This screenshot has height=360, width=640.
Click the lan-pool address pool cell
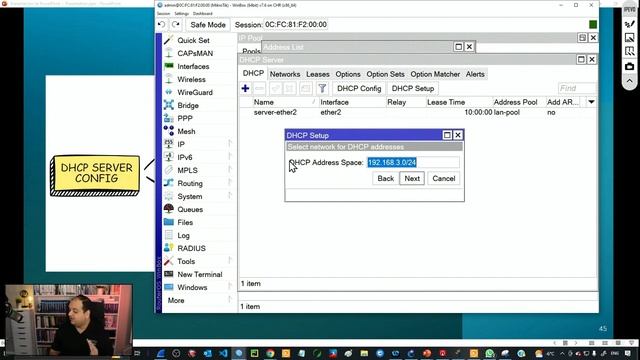[x=507, y=112]
